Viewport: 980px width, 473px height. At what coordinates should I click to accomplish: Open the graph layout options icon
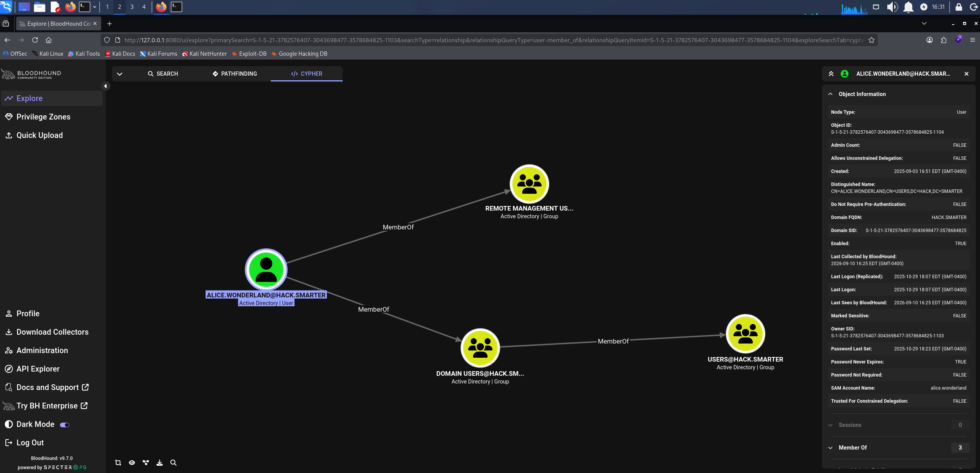click(x=146, y=463)
